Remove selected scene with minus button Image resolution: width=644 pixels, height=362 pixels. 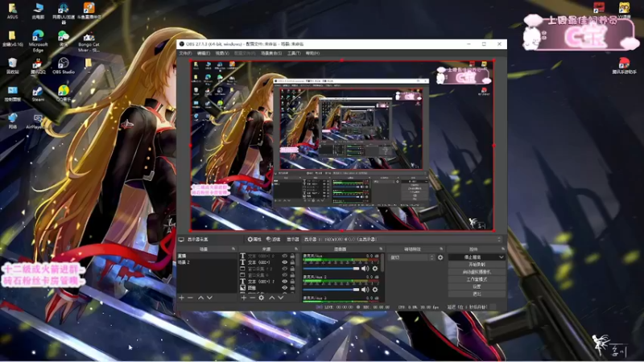[x=190, y=298]
